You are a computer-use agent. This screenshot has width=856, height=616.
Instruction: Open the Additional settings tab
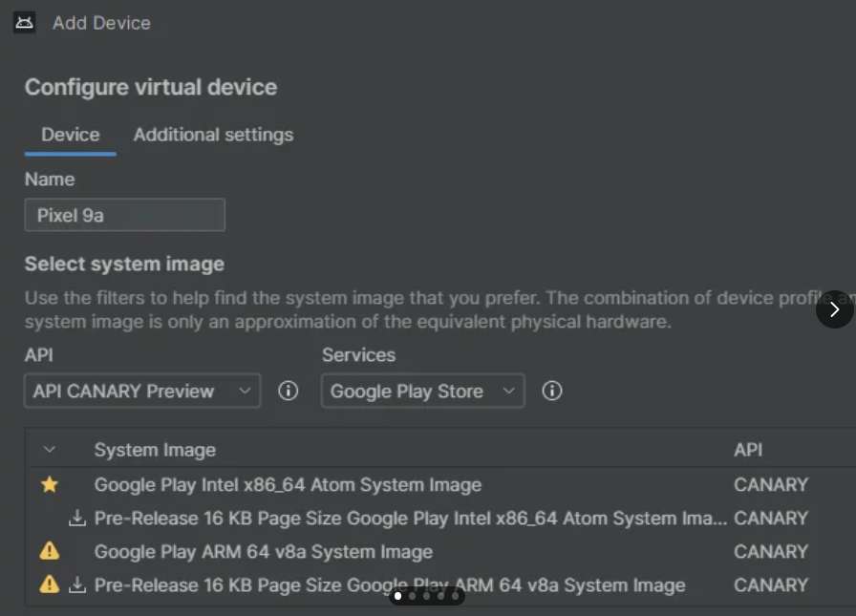(x=213, y=135)
